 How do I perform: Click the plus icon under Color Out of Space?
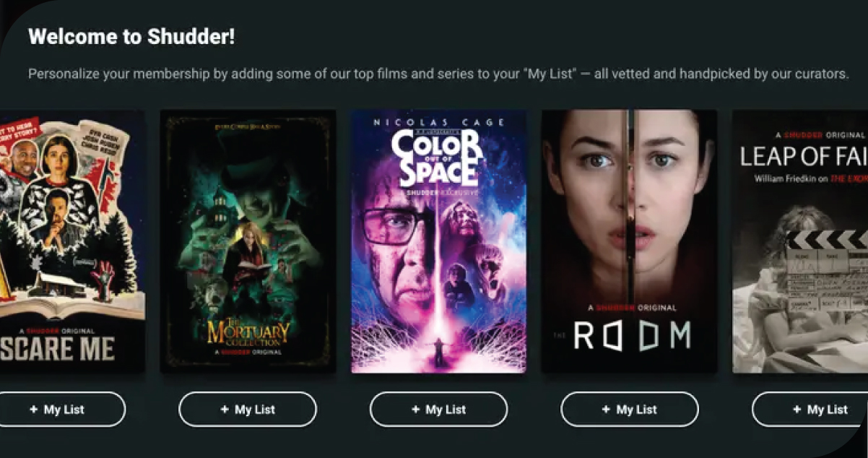[x=415, y=410]
